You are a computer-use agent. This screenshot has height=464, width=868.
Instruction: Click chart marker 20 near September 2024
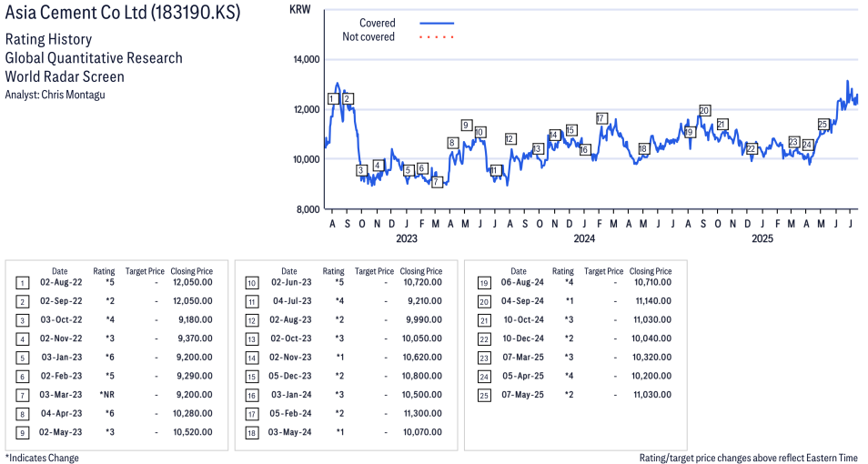pyautogui.click(x=704, y=111)
